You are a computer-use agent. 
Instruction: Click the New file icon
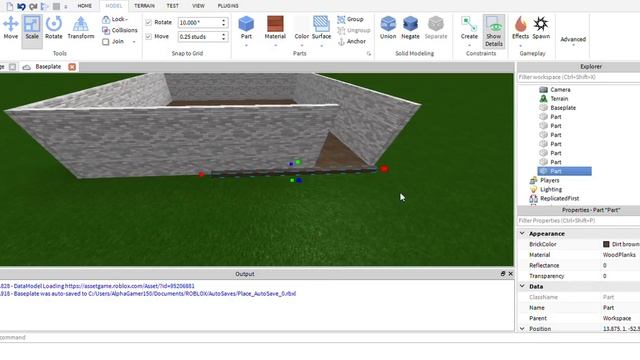click(x=10, y=7)
